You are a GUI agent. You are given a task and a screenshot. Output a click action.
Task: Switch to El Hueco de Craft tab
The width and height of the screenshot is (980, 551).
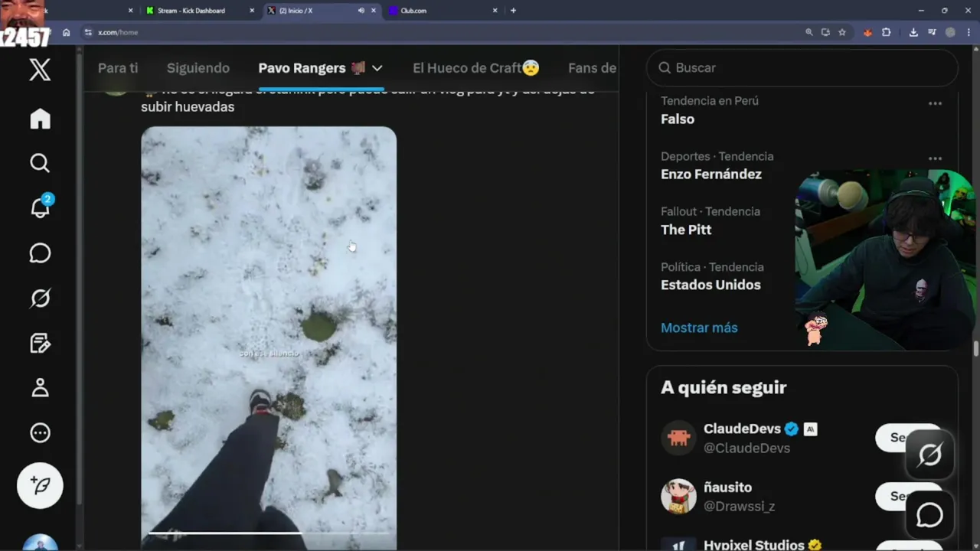point(476,68)
